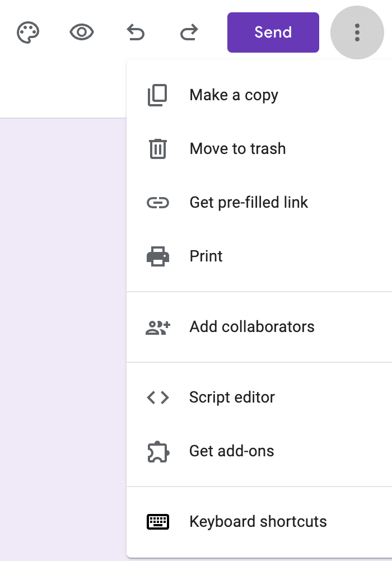Image resolution: width=392 pixels, height=561 pixels.
Task: Show Keyboard shortcuts
Action: (259, 521)
